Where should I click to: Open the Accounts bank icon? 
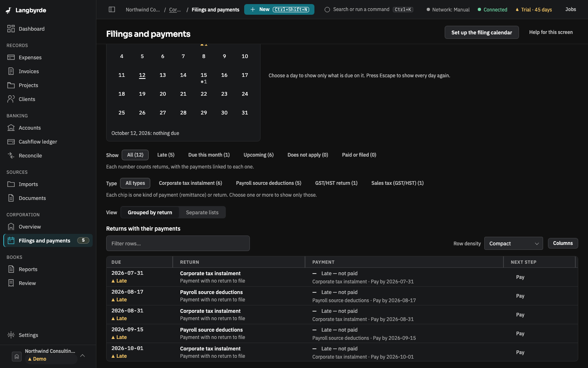click(11, 128)
